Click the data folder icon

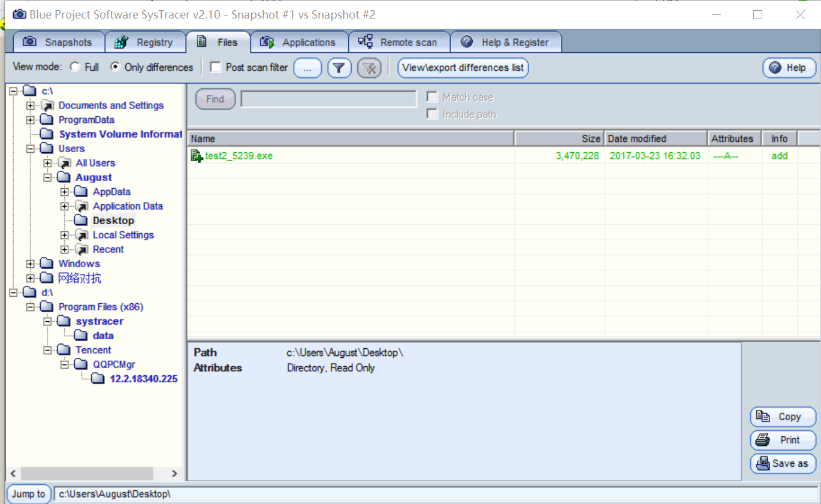[x=81, y=336]
